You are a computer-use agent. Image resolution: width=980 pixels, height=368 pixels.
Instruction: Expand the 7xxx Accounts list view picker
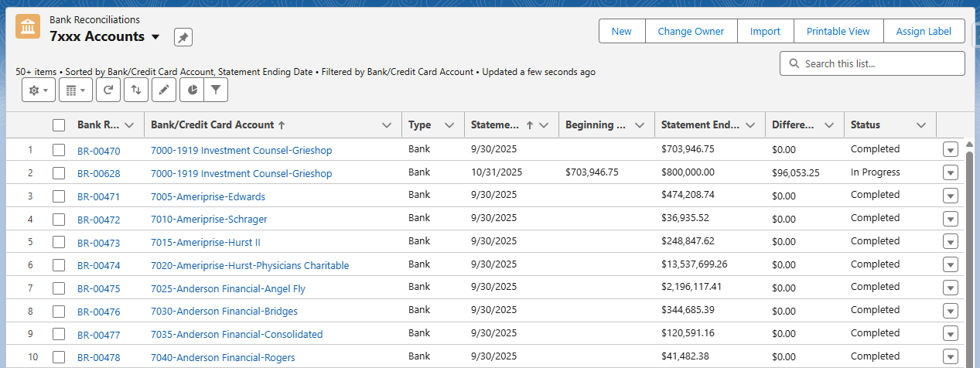[x=155, y=37]
